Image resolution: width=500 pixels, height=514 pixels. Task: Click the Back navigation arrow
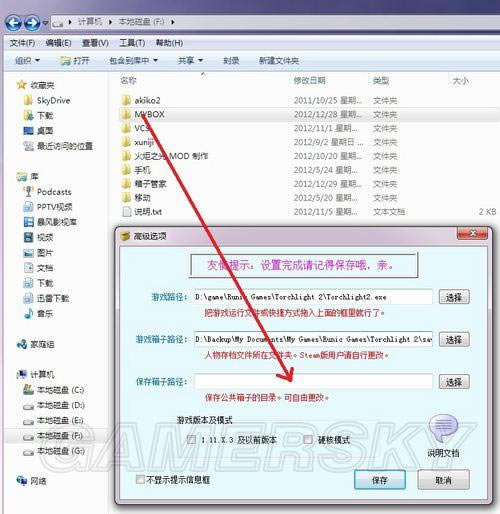click(x=13, y=23)
